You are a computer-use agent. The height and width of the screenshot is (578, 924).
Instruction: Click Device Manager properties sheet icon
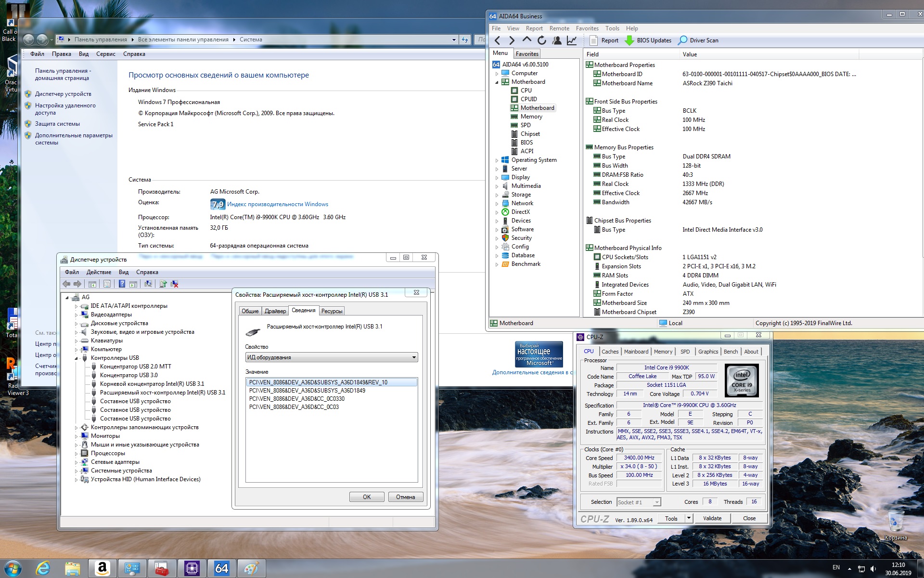pos(107,284)
